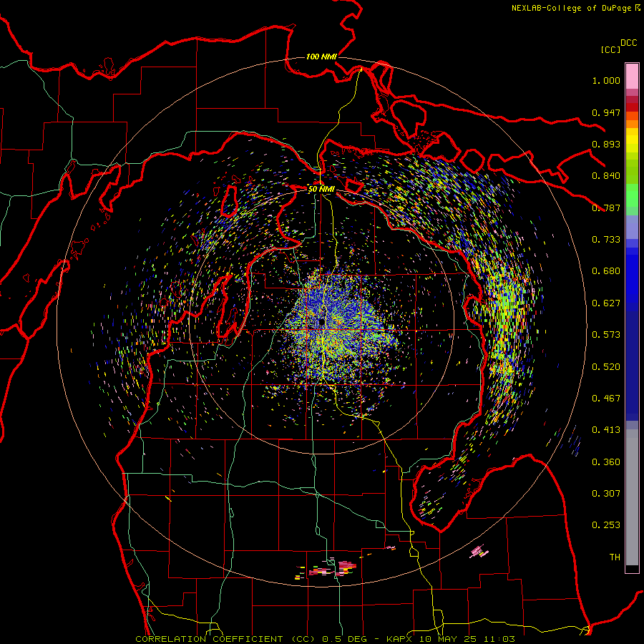Click the 1.000 scale value
The image size is (644, 644).
[x=606, y=80]
